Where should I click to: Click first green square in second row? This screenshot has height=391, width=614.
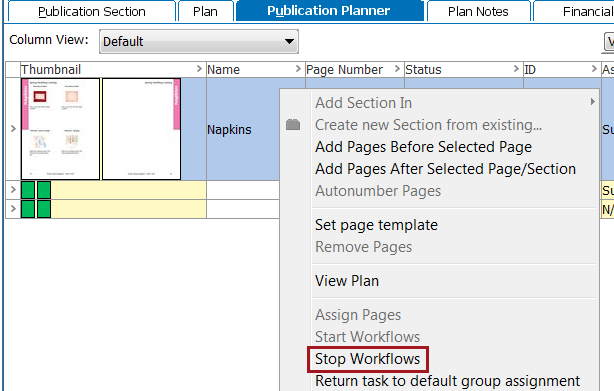[28, 190]
